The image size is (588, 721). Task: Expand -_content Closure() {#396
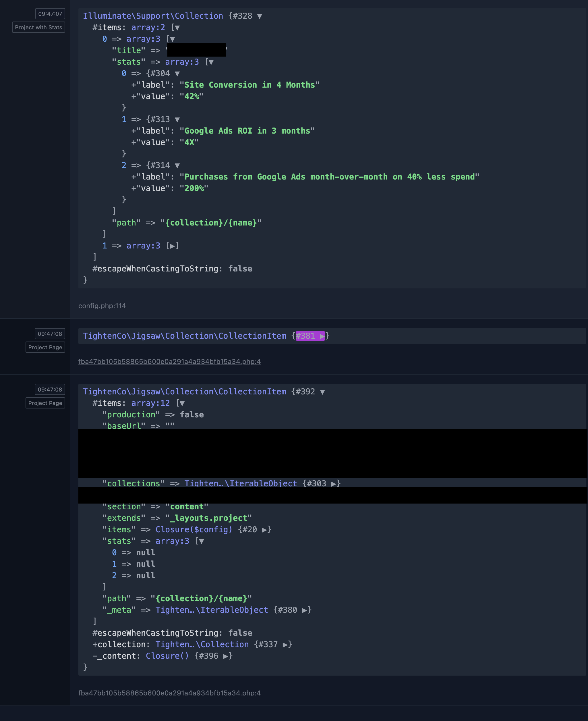click(x=226, y=656)
